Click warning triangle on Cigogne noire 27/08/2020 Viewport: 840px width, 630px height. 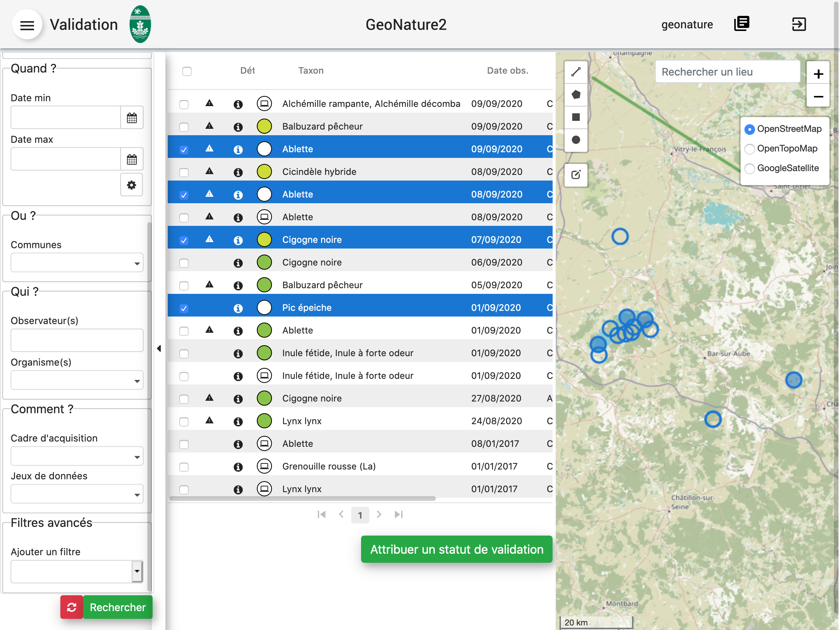(x=209, y=398)
